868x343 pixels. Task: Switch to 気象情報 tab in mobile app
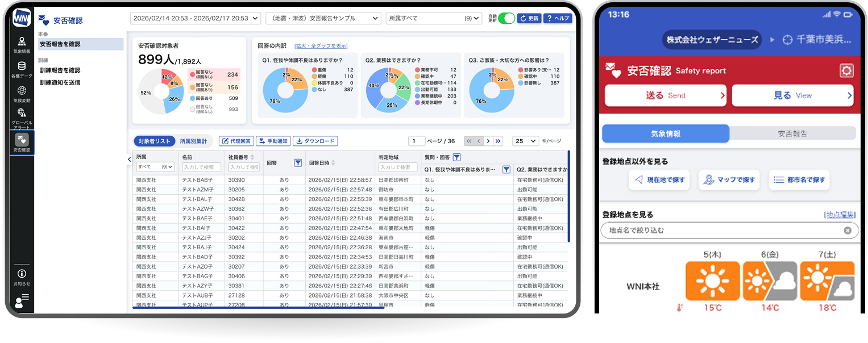(x=666, y=133)
